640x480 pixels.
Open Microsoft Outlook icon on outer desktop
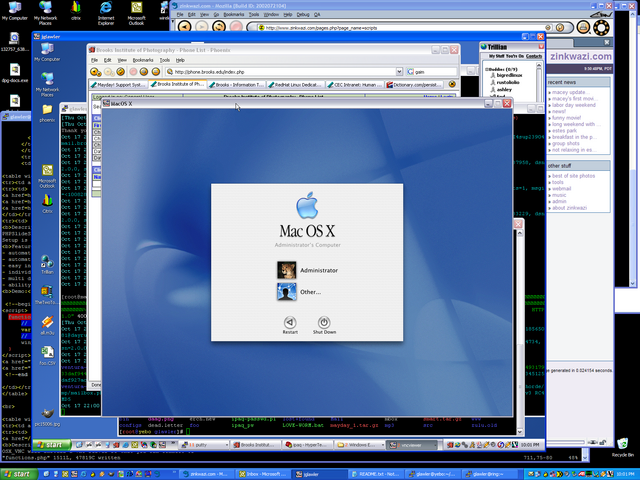point(136,13)
